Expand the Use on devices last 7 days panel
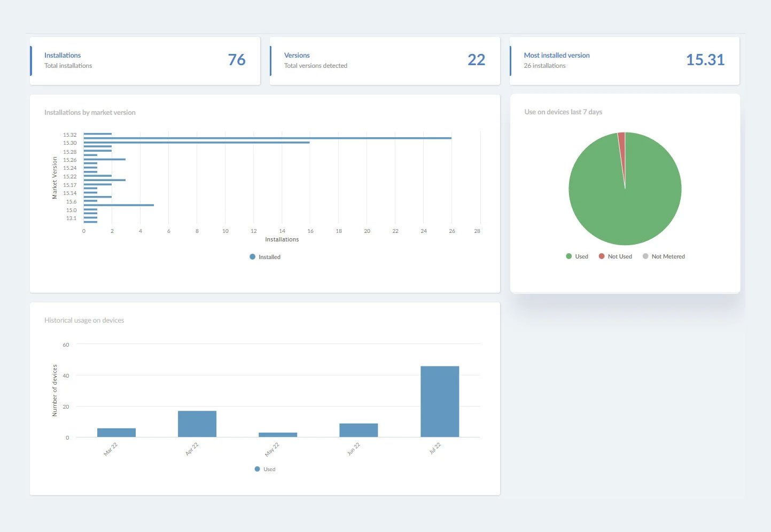The width and height of the screenshot is (771, 532). (563, 112)
